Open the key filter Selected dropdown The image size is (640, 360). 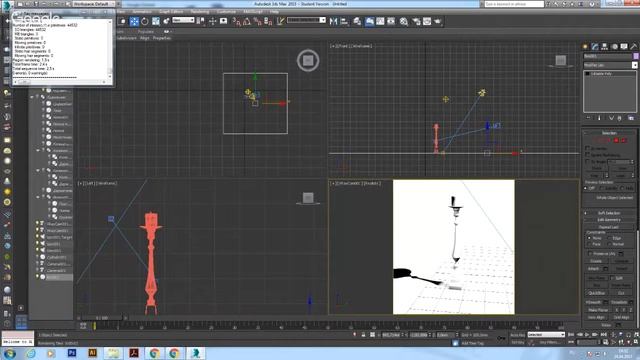[x=546, y=335]
